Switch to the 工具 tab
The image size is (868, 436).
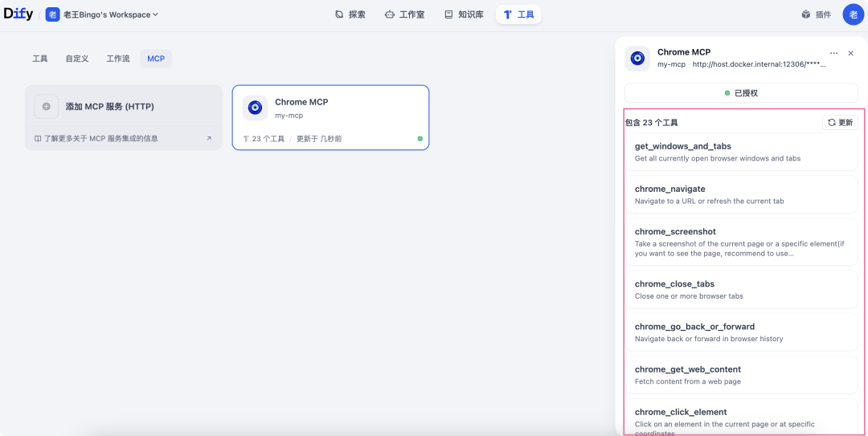(x=40, y=59)
